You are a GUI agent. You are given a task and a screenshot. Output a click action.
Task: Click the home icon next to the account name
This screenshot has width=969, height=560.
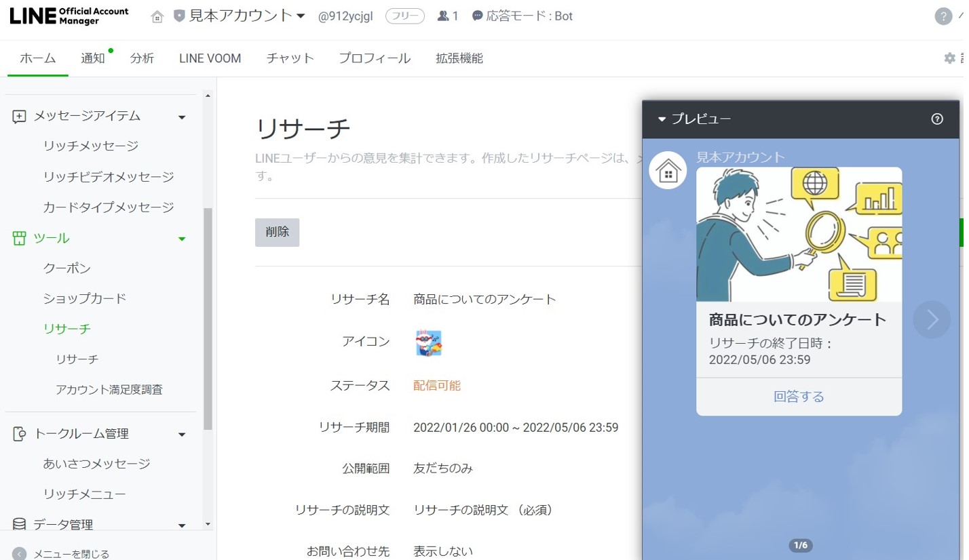(157, 16)
